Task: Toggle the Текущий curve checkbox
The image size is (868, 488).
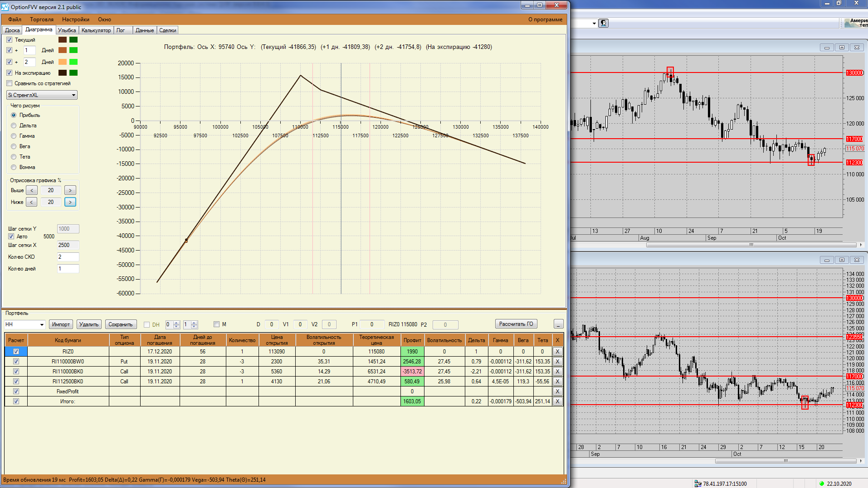Action: pyautogui.click(x=10, y=40)
